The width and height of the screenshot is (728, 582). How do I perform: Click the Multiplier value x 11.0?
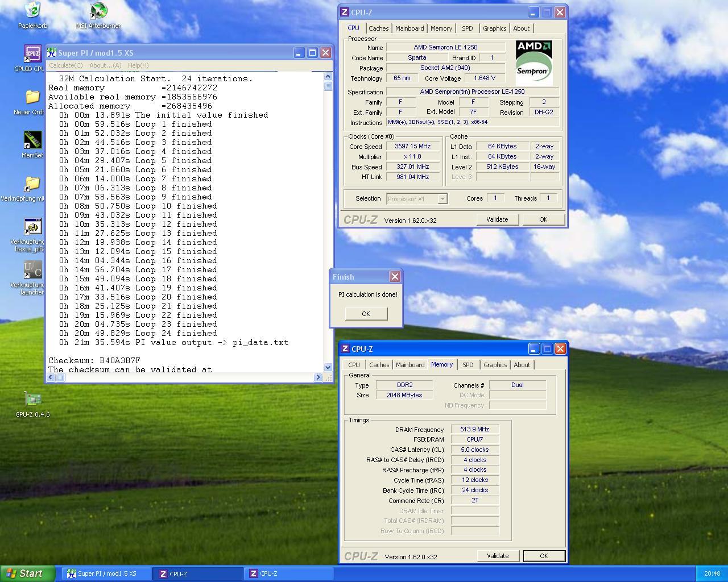412,156
